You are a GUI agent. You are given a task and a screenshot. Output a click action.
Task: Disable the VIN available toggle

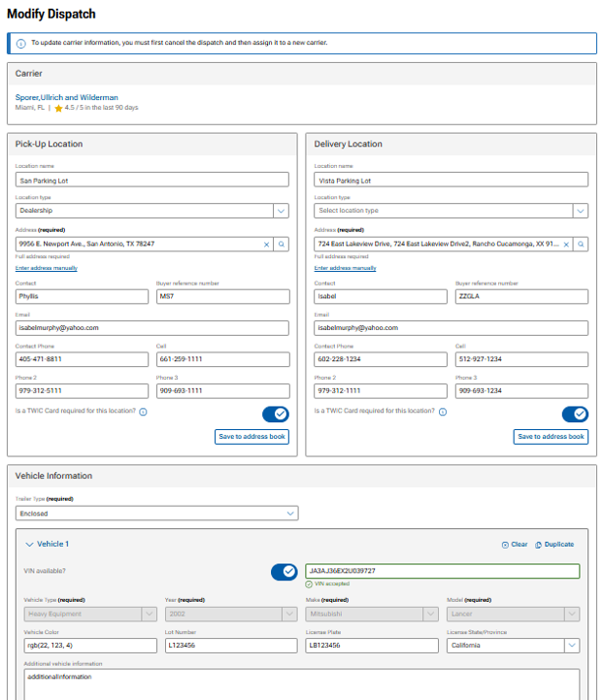tap(285, 571)
